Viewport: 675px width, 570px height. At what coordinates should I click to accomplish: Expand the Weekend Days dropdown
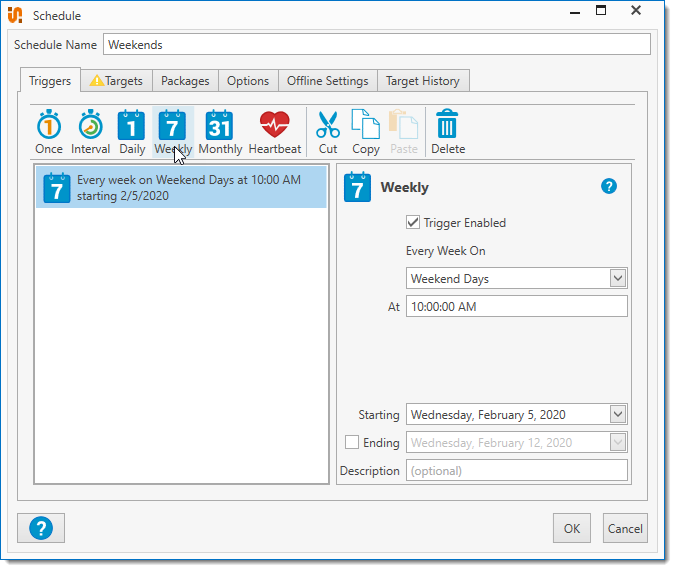click(x=617, y=278)
